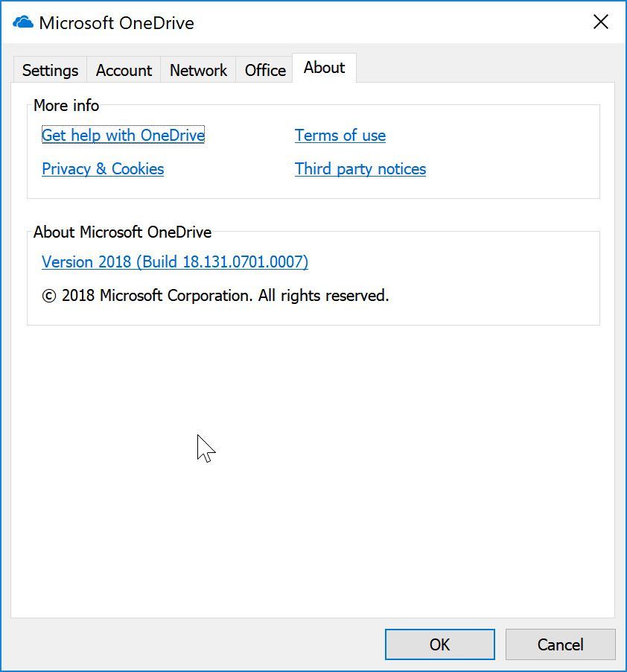Go to the Office tab

pyautogui.click(x=264, y=70)
